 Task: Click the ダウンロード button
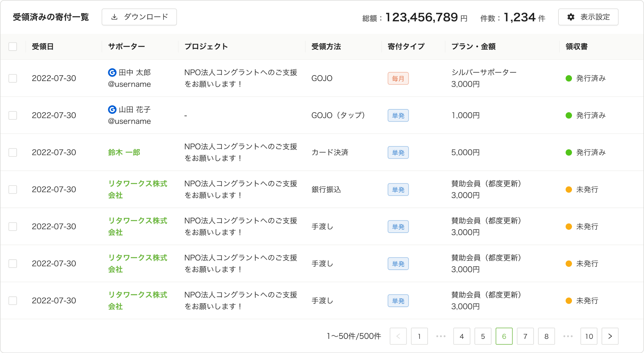139,17
